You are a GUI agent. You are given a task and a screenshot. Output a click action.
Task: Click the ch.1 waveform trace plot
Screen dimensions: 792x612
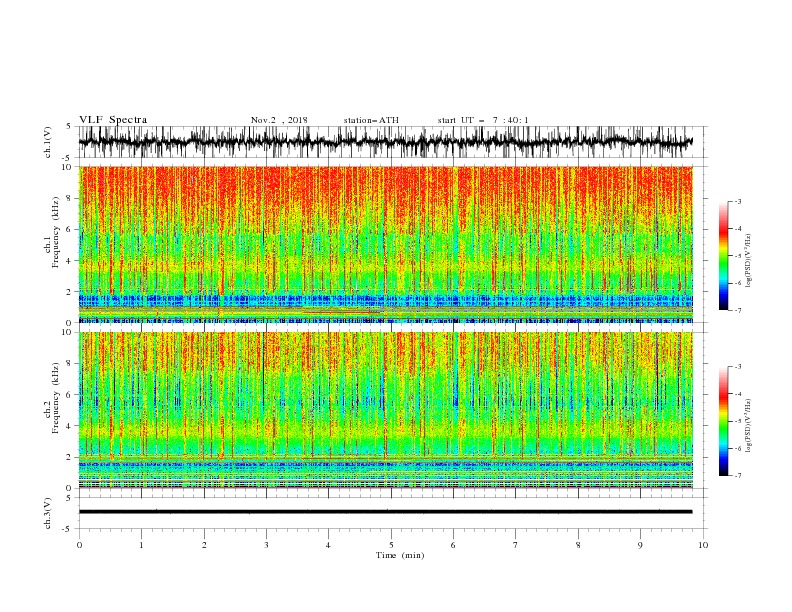click(385, 142)
